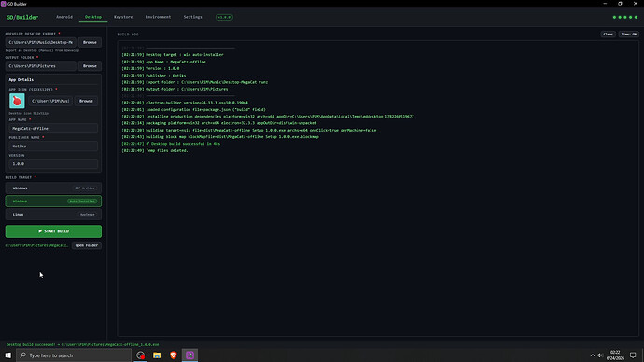Click log line 'building block map'
The height and width of the screenshot is (362, 644).
click(x=220, y=137)
